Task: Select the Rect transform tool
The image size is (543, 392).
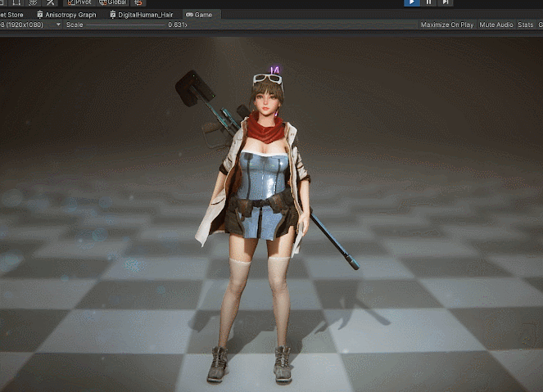Action: click(16, 2)
